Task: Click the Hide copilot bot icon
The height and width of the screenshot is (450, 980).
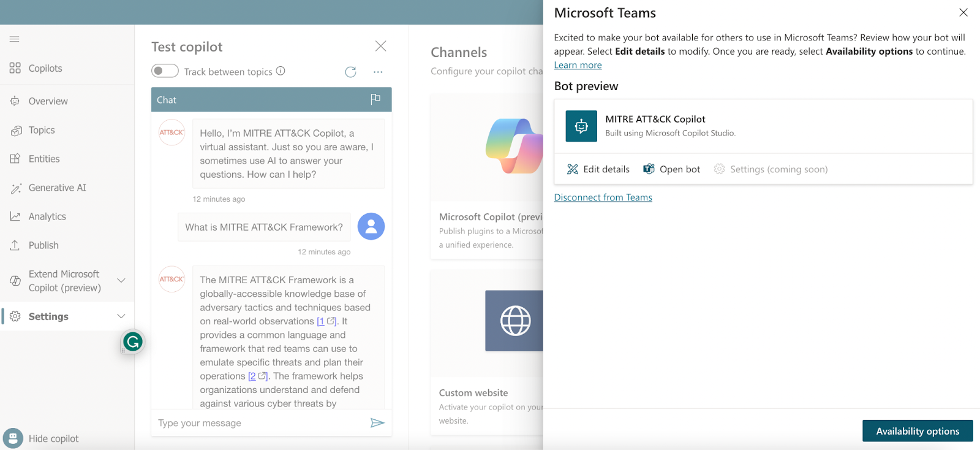Action: click(x=13, y=438)
